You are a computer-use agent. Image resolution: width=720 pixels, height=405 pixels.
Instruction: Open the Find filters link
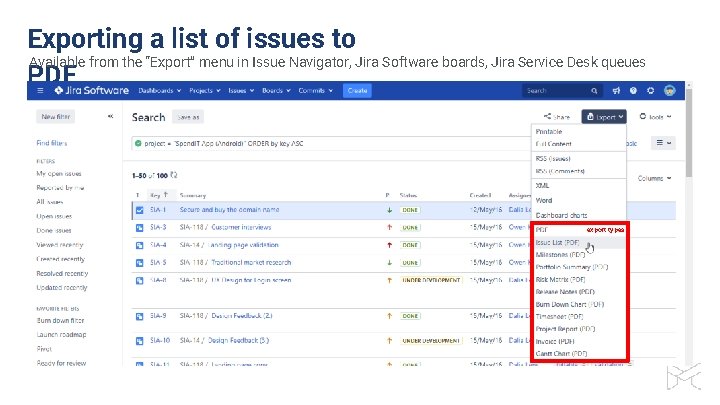pyautogui.click(x=51, y=143)
